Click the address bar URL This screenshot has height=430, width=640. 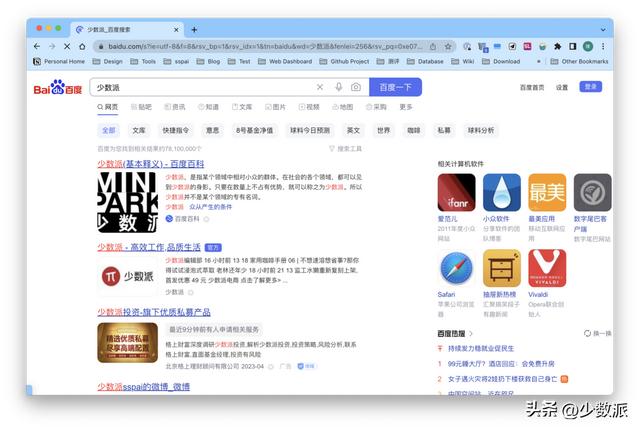coord(265,47)
